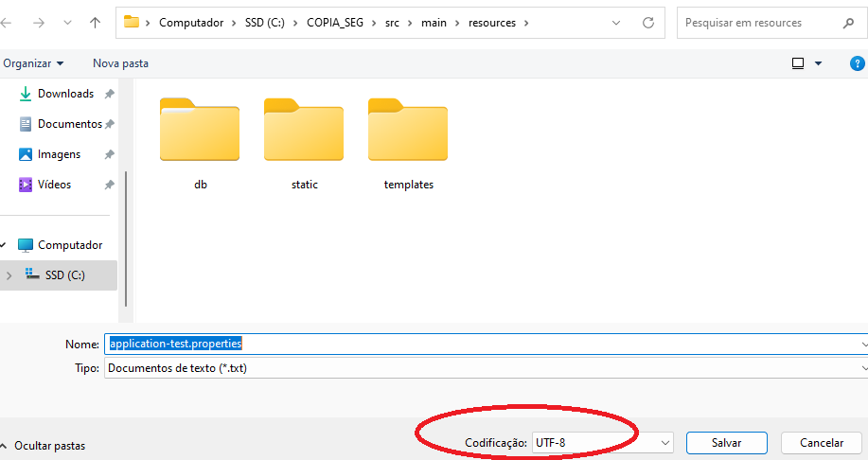Select main in the address breadcrumb
Image resolution: width=868 pixels, height=460 pixels.
point(434,23)
